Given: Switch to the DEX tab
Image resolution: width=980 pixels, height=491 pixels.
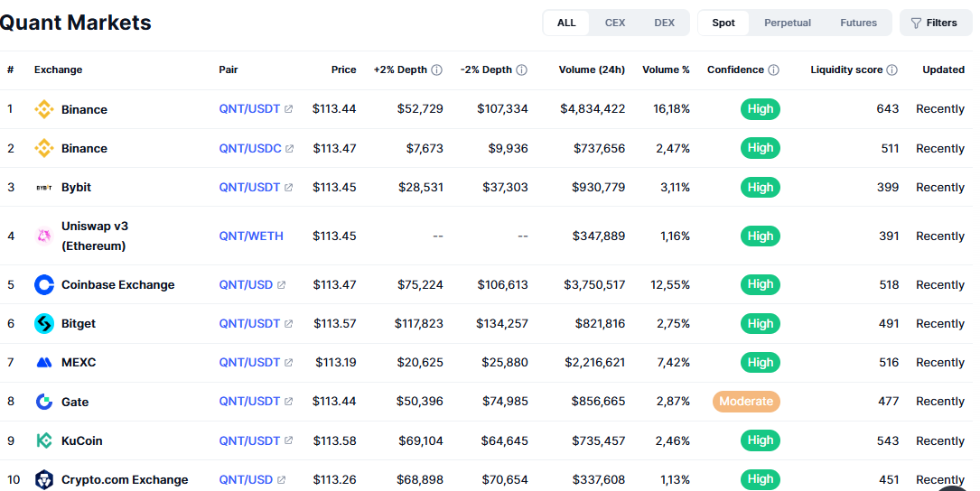Looking at the screenshot, I should 664,23.
